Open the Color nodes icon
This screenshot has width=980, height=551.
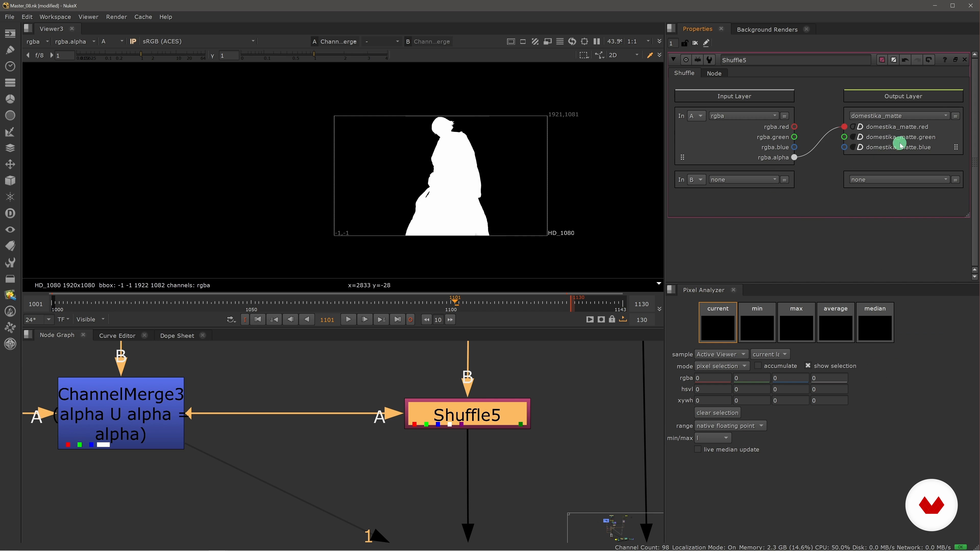[10, 99]
